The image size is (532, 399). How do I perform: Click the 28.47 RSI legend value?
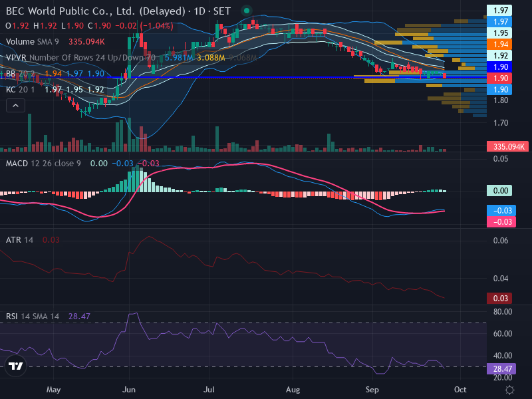click(79, 317)
